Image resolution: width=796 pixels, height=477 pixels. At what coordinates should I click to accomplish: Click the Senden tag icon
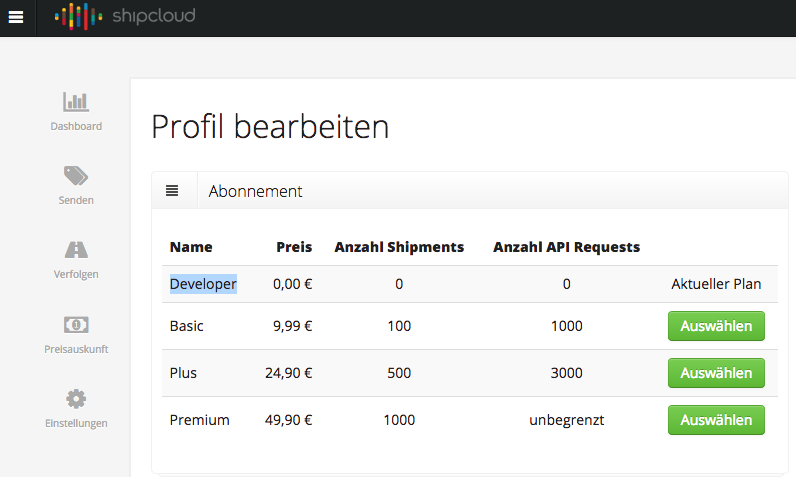[76, 176]
